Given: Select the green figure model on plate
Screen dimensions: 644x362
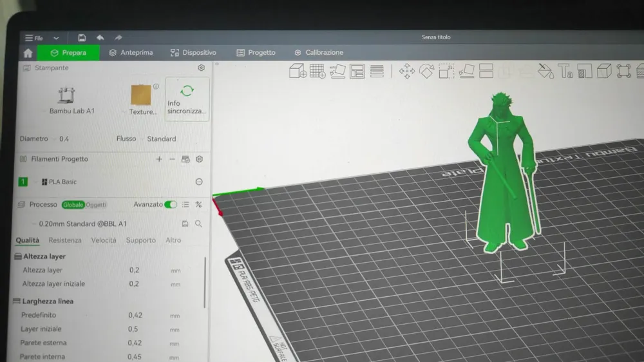Looking at the screenshot, I should 503,173.
